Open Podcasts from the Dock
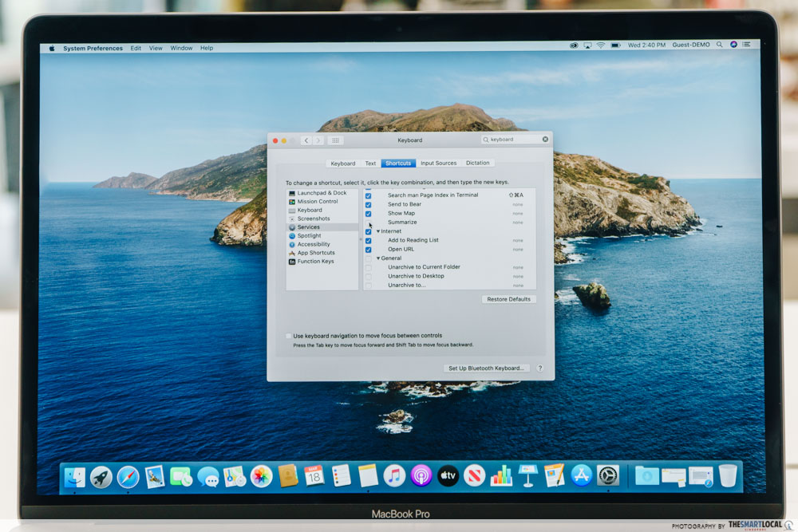Viewport: 798px width, 532px height. coord(421,476)
